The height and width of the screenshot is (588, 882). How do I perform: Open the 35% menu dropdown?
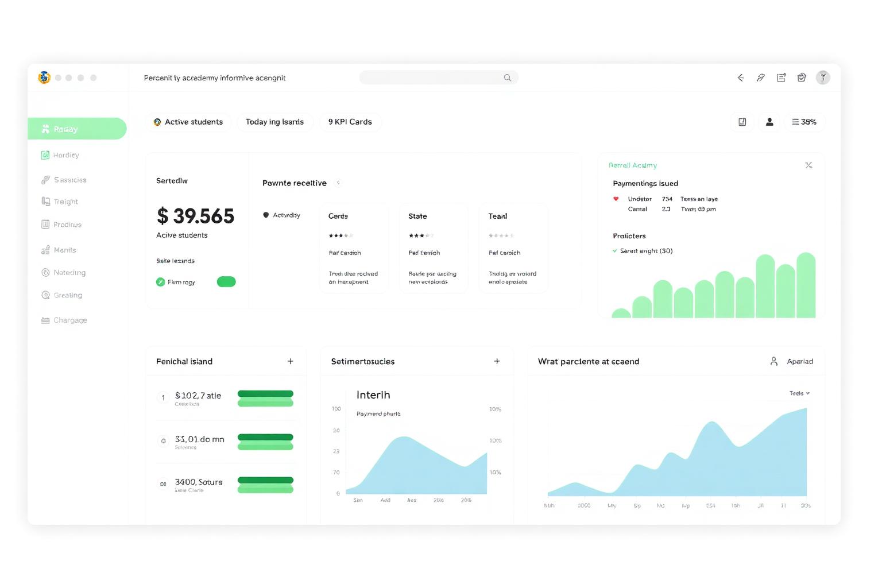click(804, 122)
